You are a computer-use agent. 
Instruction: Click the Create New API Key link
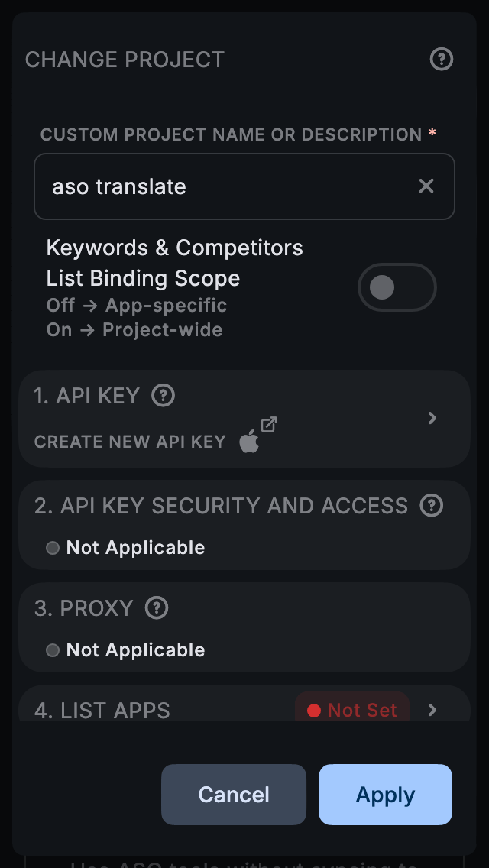click(x=130, y=442)
